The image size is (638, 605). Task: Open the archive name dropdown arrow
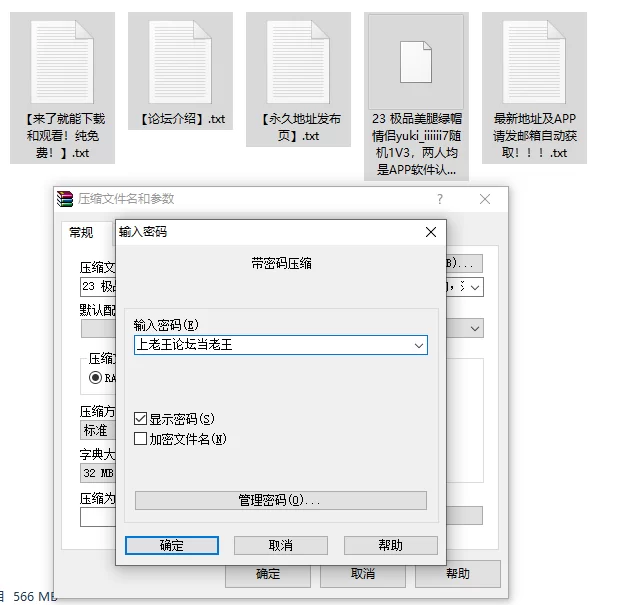click(x=475, y=287)
